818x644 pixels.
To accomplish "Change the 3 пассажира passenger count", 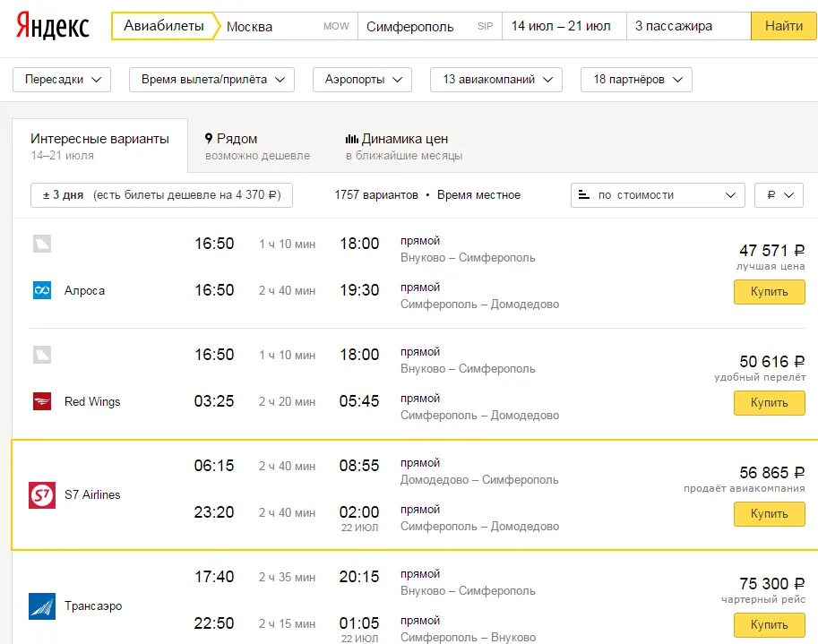I will (689, 26).
